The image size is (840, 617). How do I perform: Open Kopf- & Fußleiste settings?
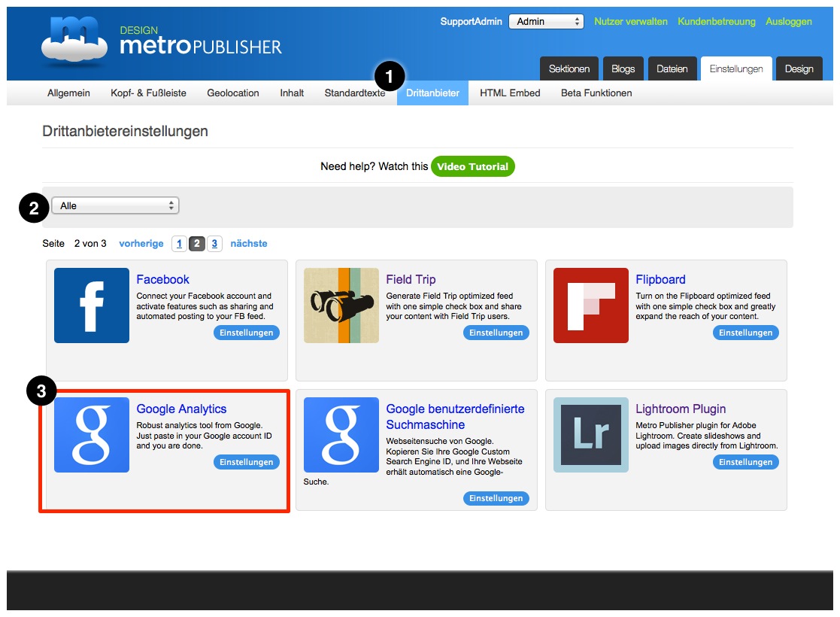click(148, 93)
